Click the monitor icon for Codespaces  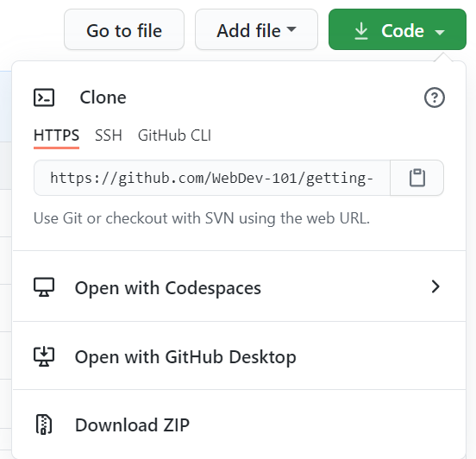[x=44, y=287]
